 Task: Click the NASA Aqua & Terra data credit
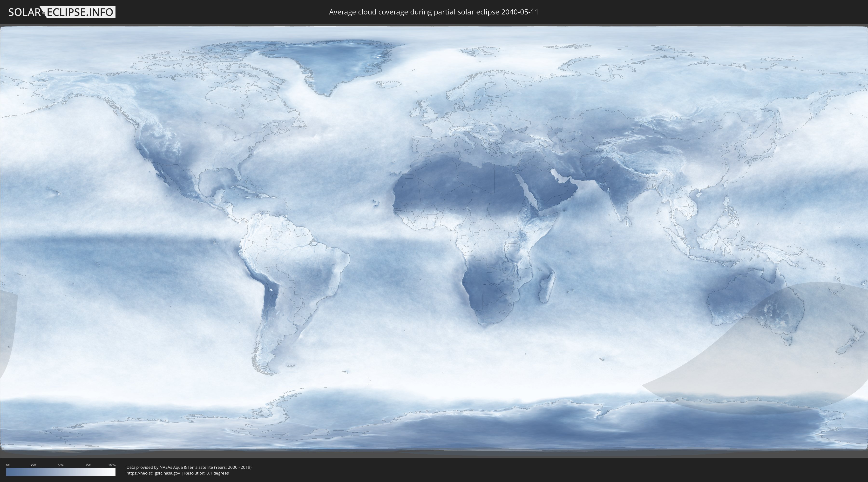[189, 467]
